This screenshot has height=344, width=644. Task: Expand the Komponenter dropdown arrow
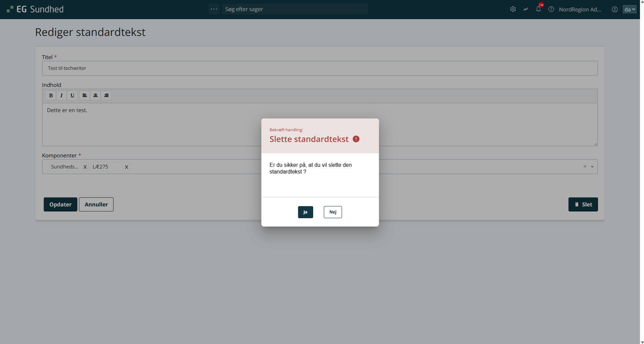[x=592, y=167]
